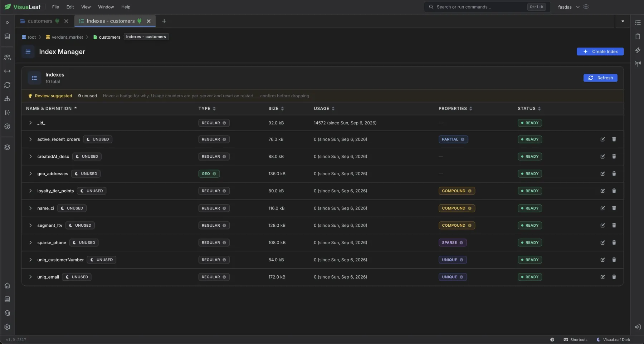
Task: Delete the sparse_phone index via trash icon
Action: pyautogui.click(x=614, y=243)
